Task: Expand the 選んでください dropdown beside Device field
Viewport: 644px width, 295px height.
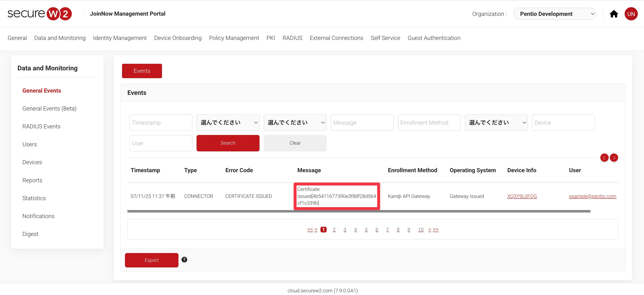Action: pyautogui.click(x=496, y=123)
